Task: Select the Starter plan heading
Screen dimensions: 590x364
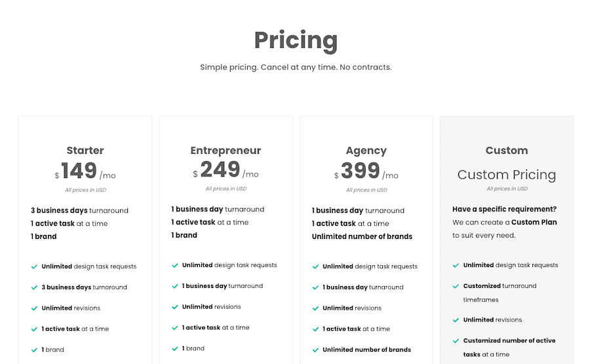Action: coord(85,151)
